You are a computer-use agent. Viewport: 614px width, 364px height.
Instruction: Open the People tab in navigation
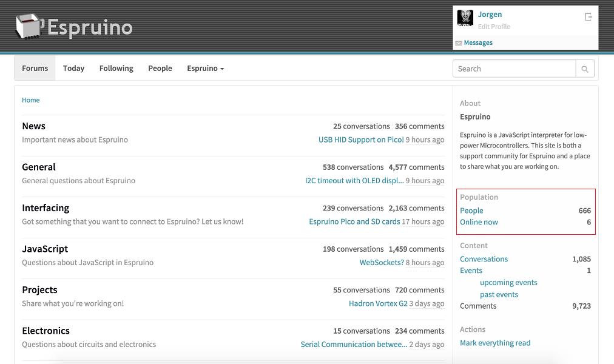(x=160, y=68)
